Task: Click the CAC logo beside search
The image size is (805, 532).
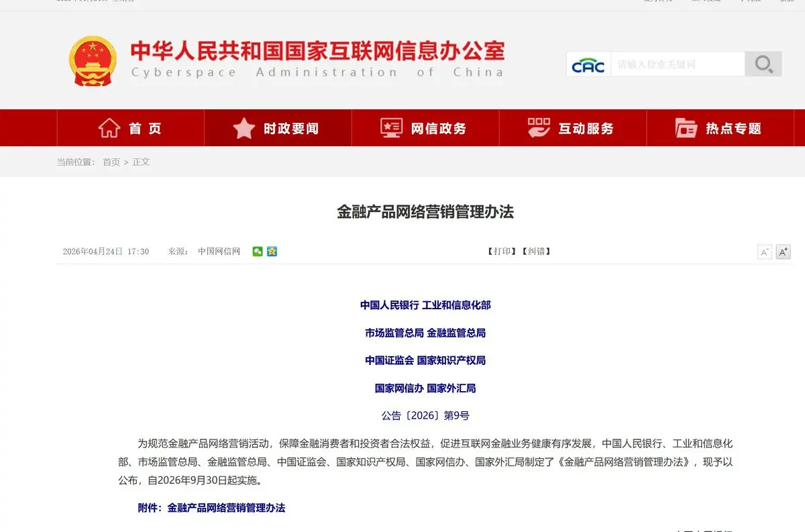Action: click(588, 64)
